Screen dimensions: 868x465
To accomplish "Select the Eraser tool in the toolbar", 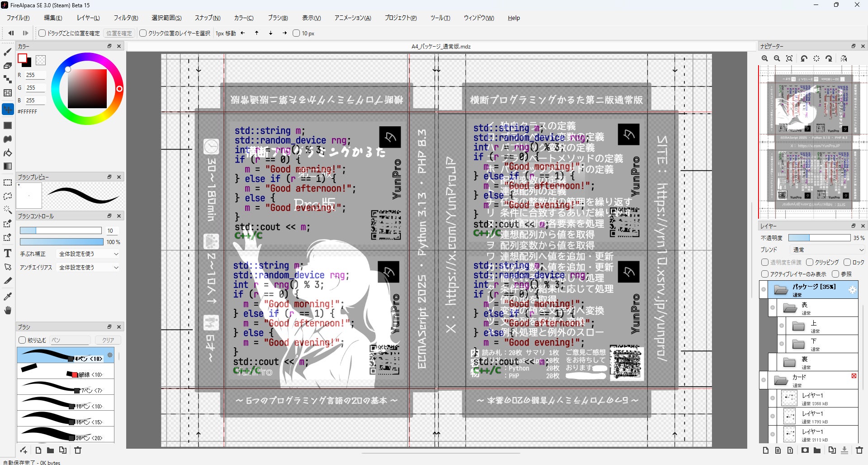I will (x=8, y=66).
